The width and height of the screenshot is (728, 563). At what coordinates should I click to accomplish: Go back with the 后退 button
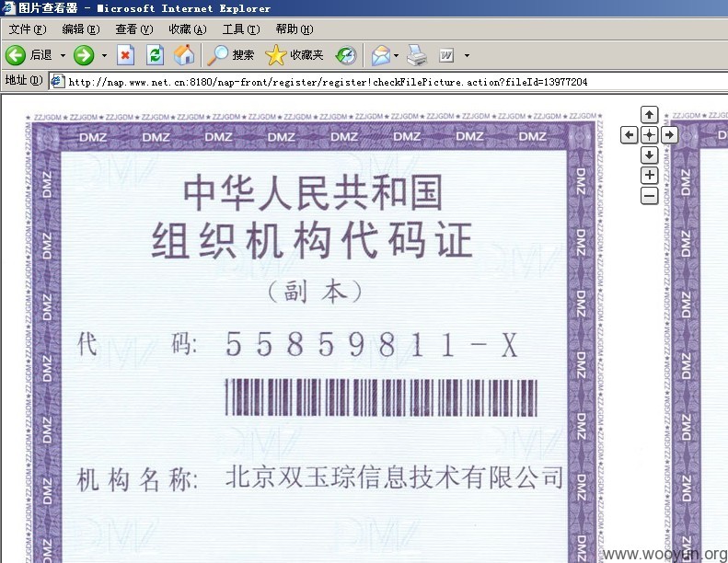29,55
